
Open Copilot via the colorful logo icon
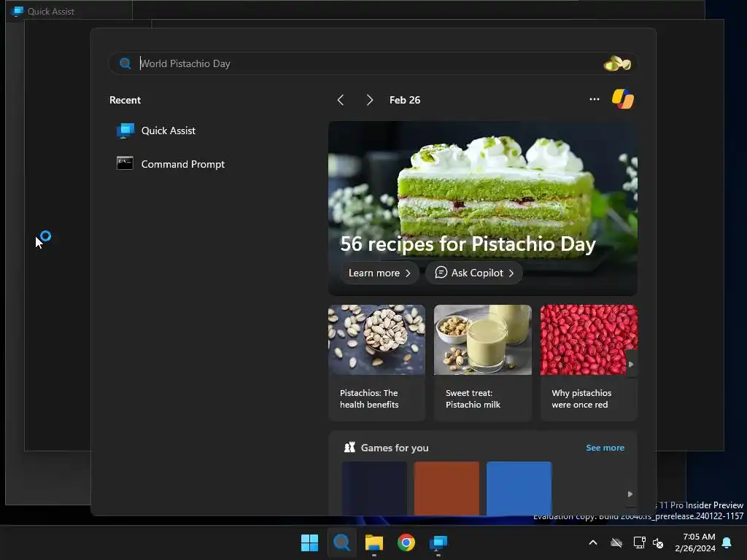623,99
